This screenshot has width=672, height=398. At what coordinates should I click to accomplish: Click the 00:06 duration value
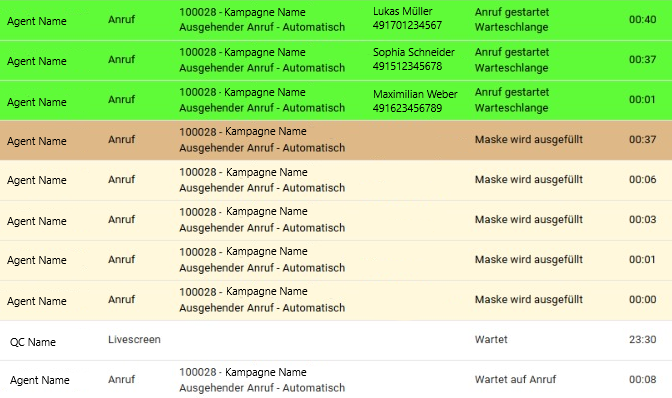(x=642, y=180)
